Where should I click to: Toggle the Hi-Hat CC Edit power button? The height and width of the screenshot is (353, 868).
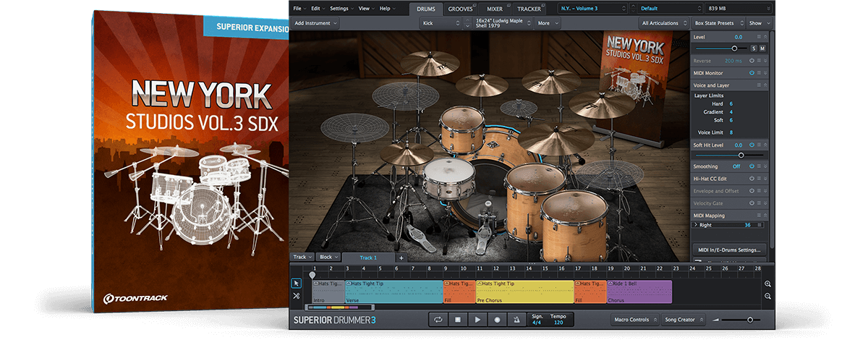pyautogui.click(x=752, y=179)
